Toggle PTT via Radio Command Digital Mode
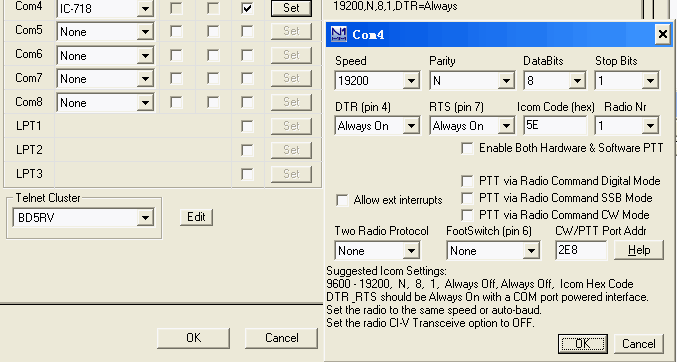The height and width of the screenshot is (362, 677). pyautogui.click(x=467, y=181)
